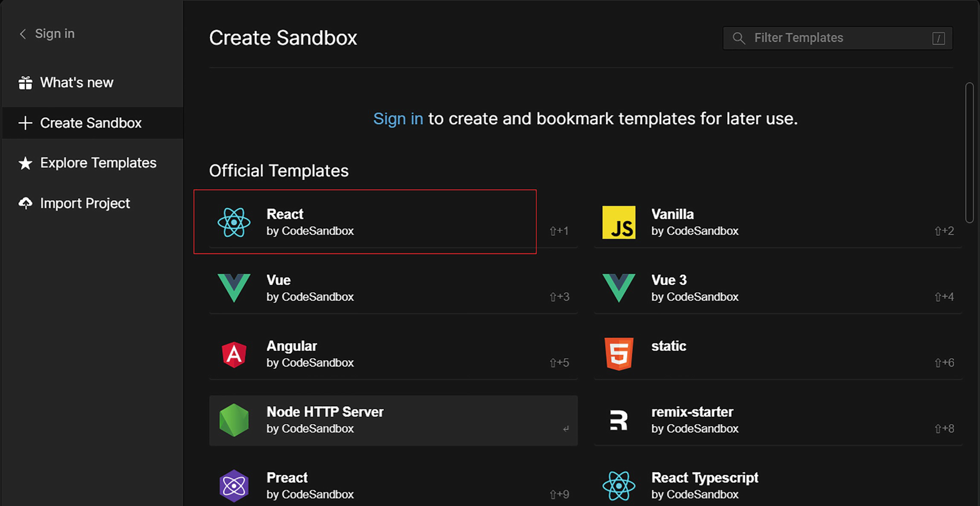980x506 pixels.
Task: Click the gift icon beside What's new
Action: click(25, 83)
